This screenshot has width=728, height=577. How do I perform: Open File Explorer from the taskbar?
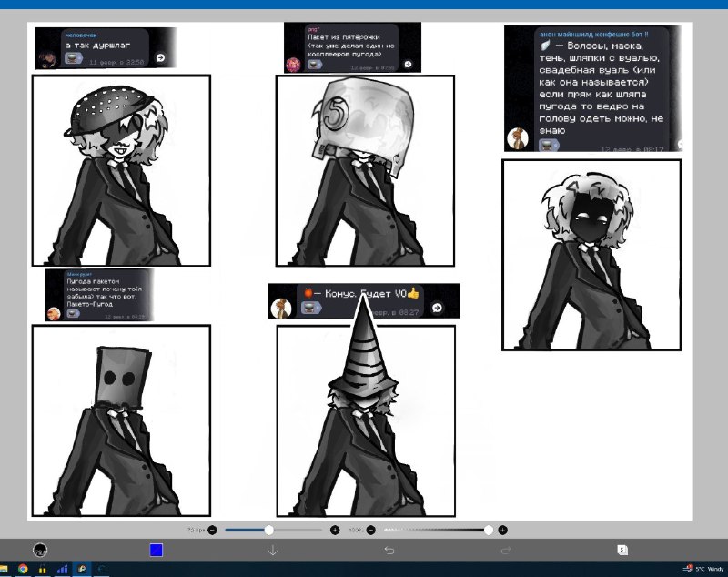click(4, 569)
